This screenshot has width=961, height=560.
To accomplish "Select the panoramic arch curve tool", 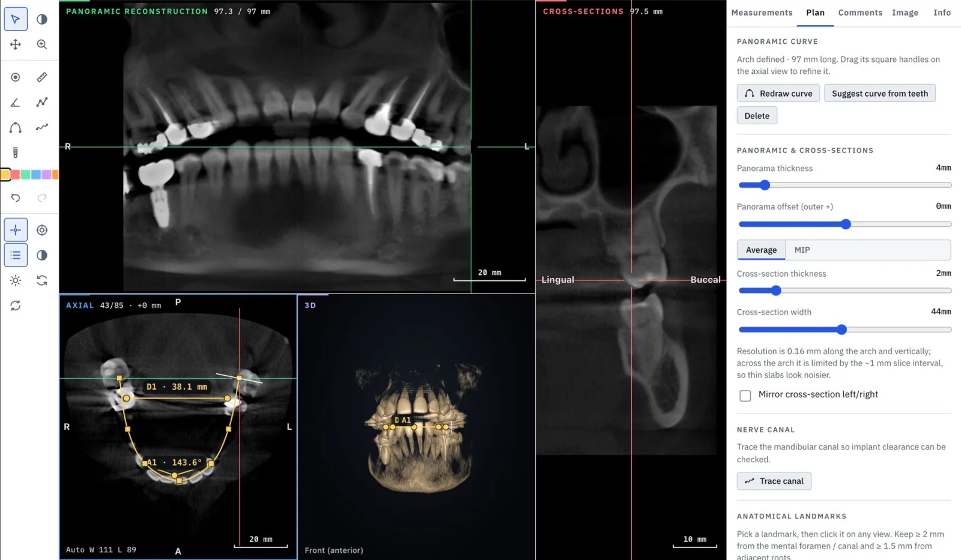I will tap(16, 128).
